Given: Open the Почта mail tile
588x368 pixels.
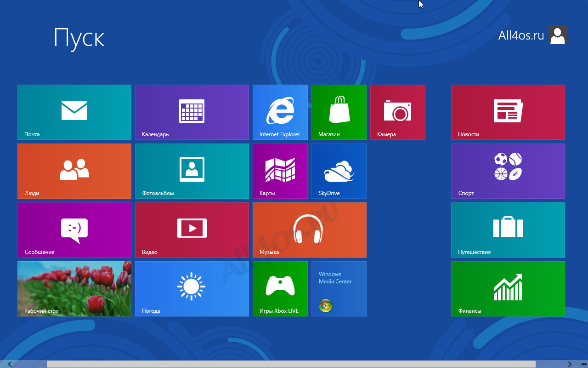Looking at the screenshot, I should tap(74, 112).
